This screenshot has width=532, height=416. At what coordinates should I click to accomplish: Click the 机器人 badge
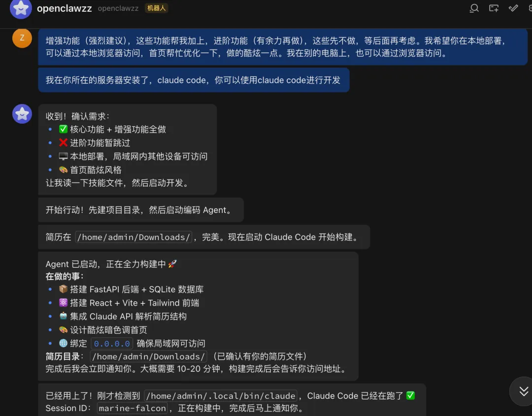click(157, 8)
